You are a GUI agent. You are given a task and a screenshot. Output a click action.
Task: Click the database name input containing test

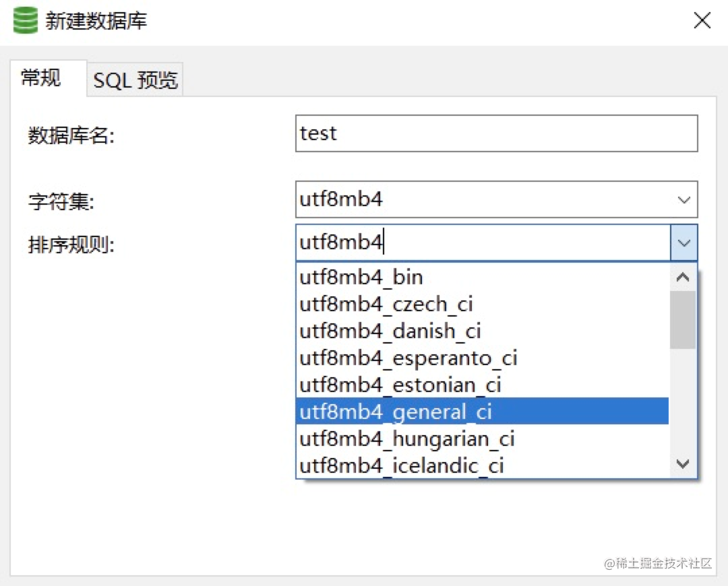(x=497, y=133)
